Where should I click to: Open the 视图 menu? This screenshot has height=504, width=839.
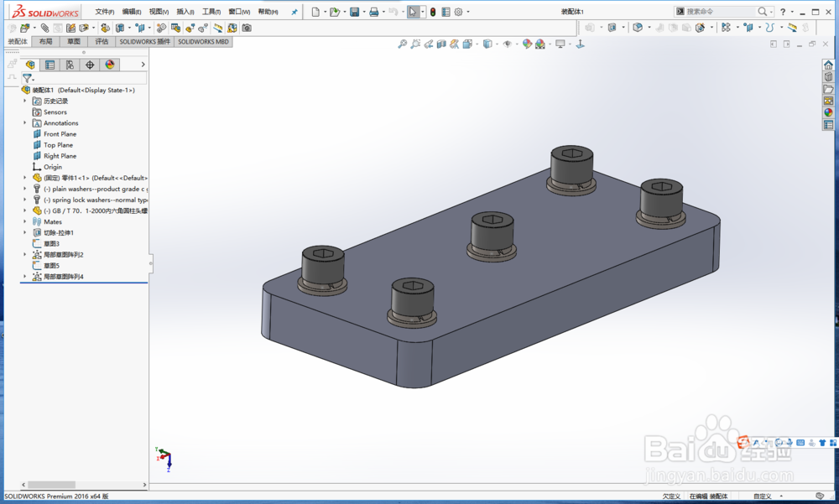click(x=159, y=12)
